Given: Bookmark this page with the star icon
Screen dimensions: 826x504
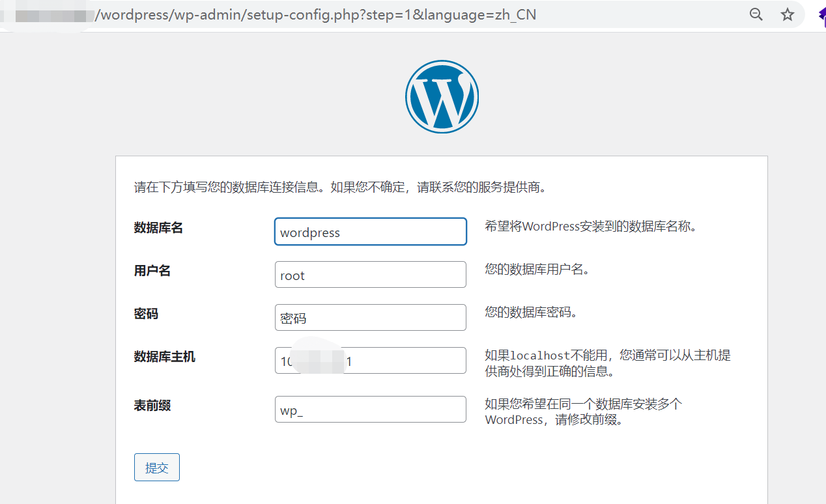Looking at the screenshot, I should (788, 14).
